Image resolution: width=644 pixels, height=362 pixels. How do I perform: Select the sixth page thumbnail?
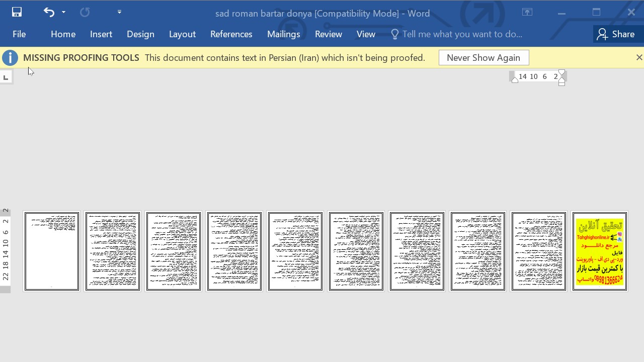(x=356, y=251)
